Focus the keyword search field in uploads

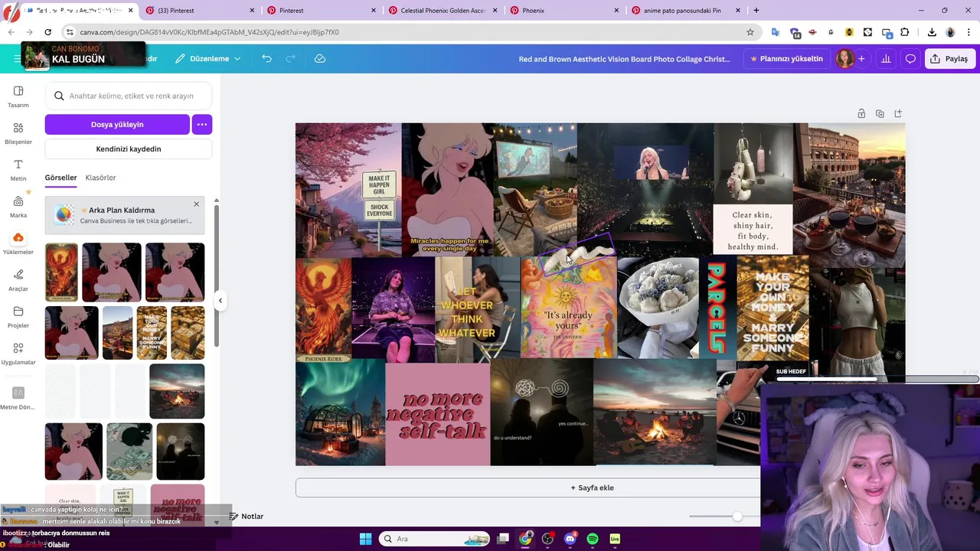click(x=129, y=96)
